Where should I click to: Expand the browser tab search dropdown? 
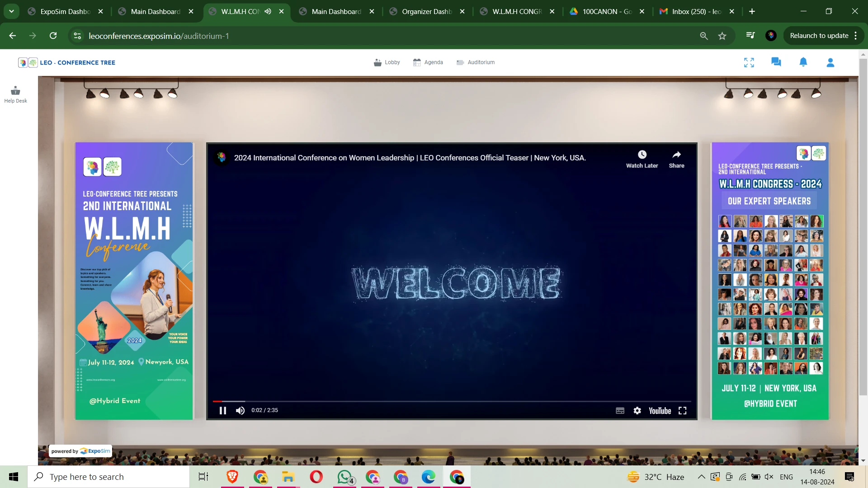coord(11,11)
